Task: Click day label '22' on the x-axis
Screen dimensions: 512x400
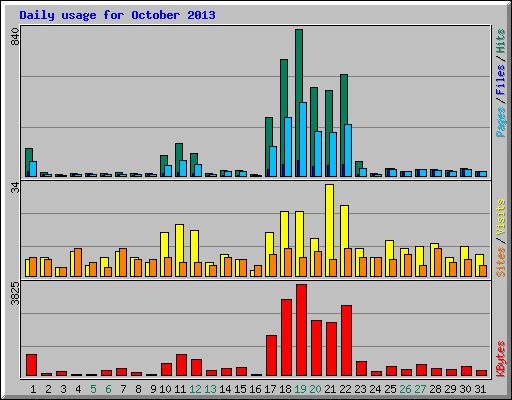Action: click(x=345, y=389)
